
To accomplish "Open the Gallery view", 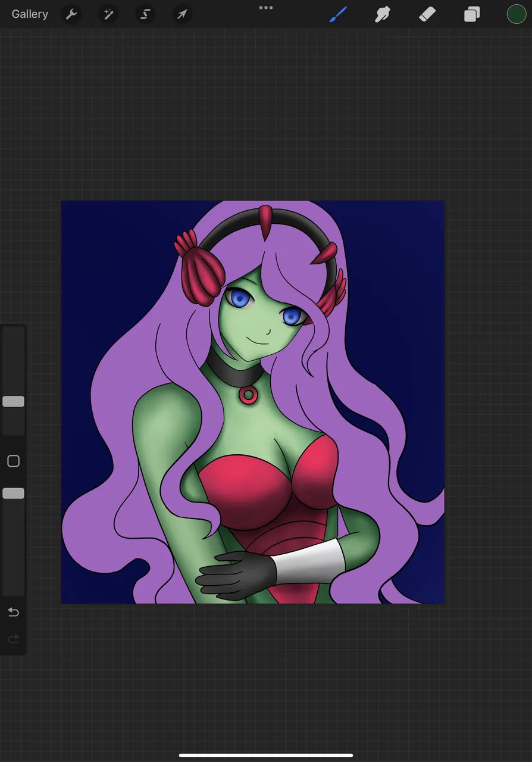I will click(30, 14).
